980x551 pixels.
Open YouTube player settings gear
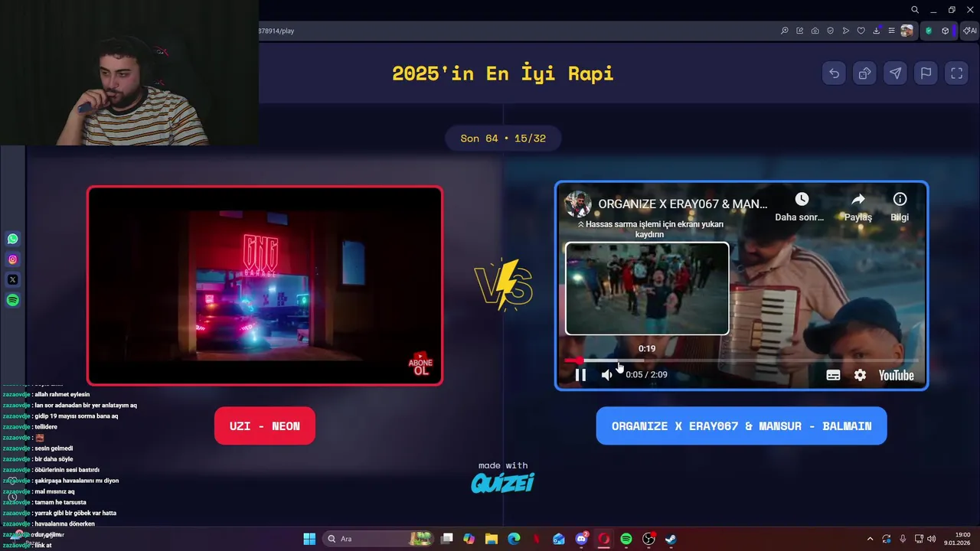click(x=860, y=375)
